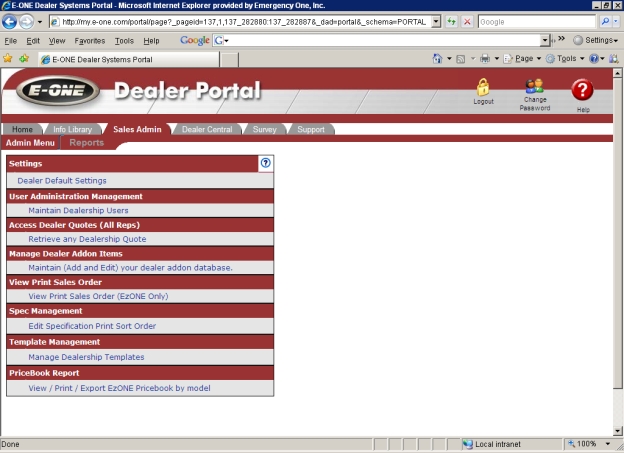Open Dealer Default Settings link
The image size is (624, 453).
[x=62, y=181]
